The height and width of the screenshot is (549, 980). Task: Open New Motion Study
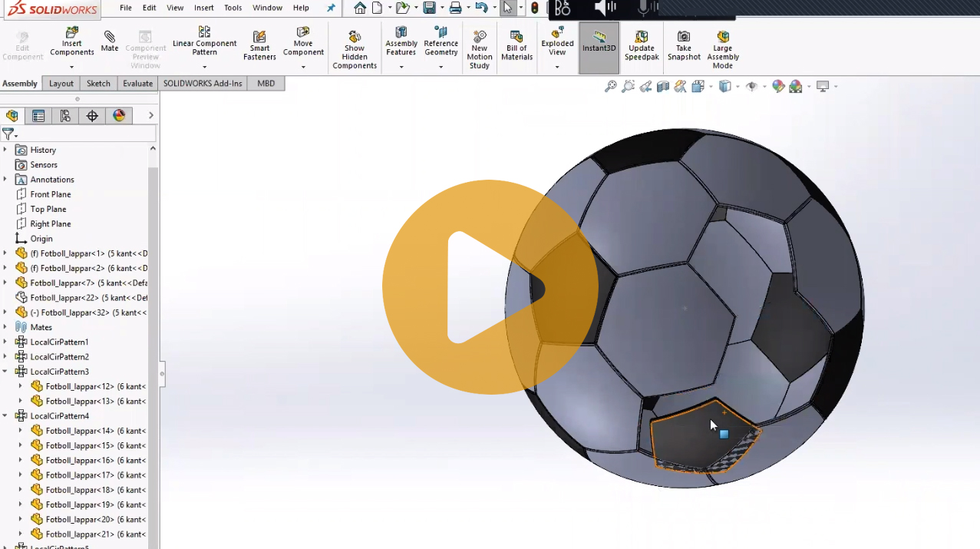pos(480,37)
